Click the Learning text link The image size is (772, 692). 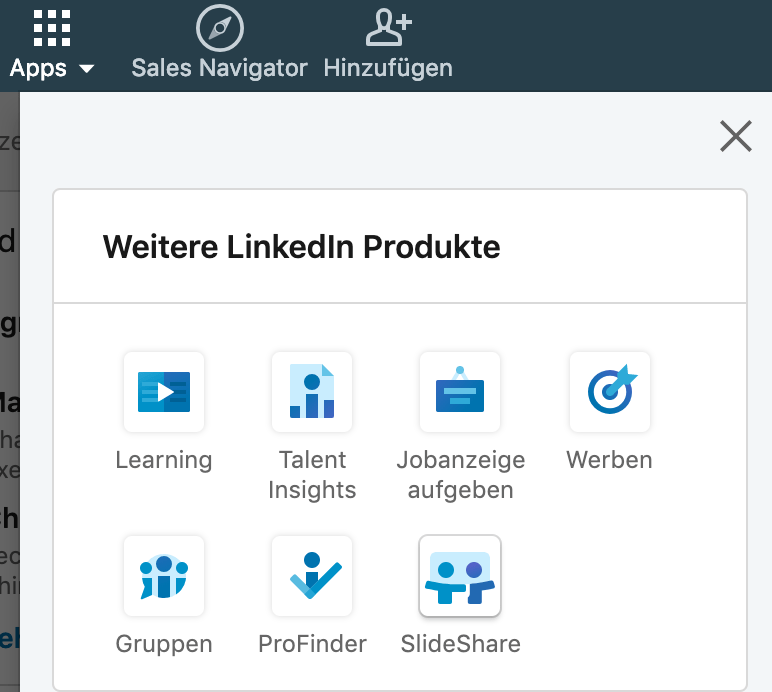click(x=164, y=460)
